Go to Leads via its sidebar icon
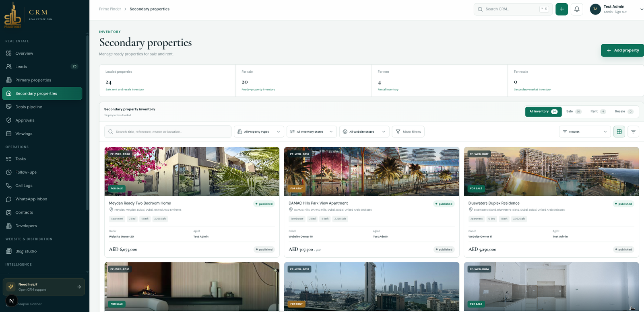 (9, 66)
